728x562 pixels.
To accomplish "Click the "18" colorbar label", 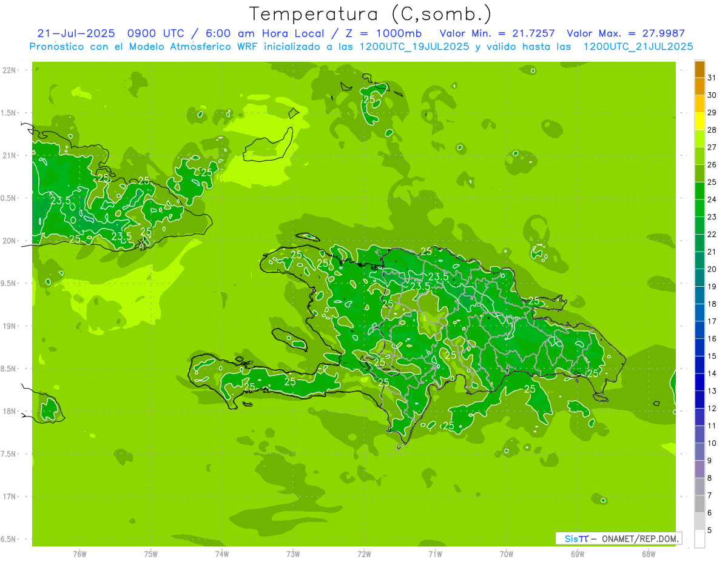I will click(712, 304).
